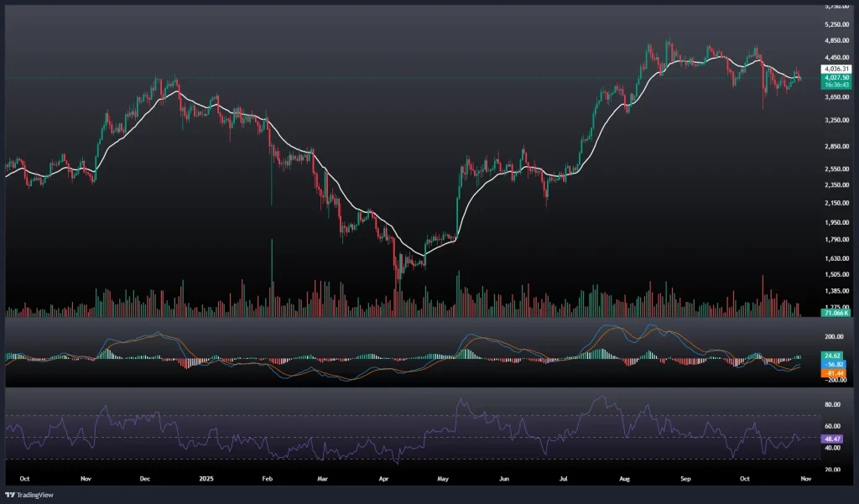Click the white 4,036.31 moving average label
Image resolution: width=859 pixels, height=504 pixels.
[836, 69]
